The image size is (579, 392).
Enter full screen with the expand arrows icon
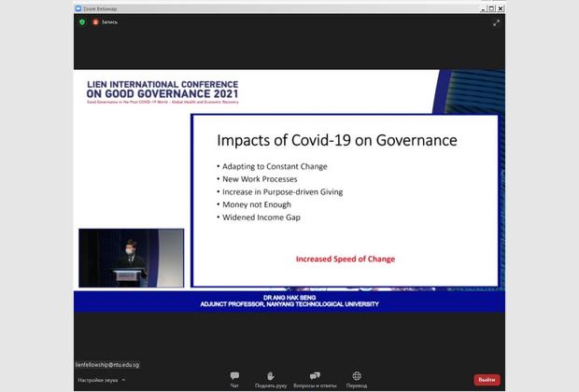click(x=496, y=22)
